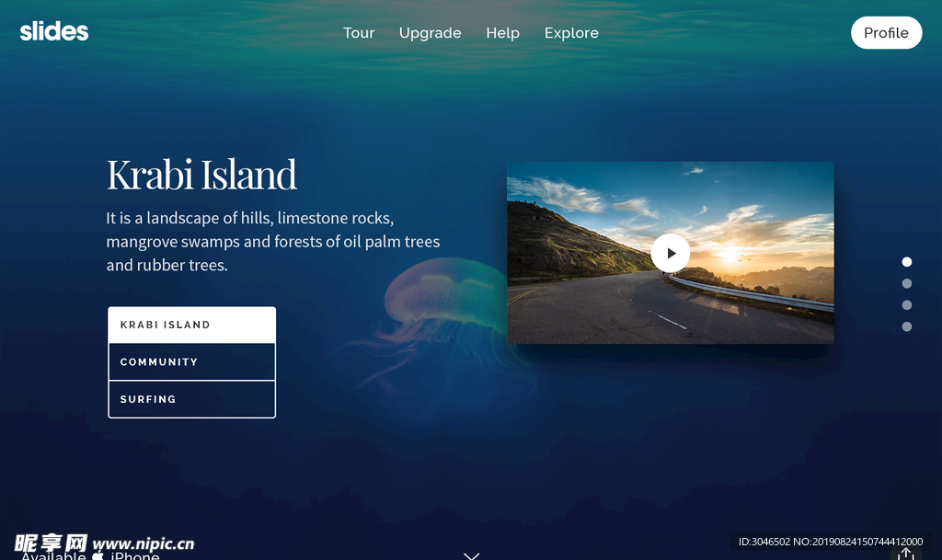The width and height of the screenshot is (942, 560).
Task: Select the third slide indicator dot
Action: [907, 305]
